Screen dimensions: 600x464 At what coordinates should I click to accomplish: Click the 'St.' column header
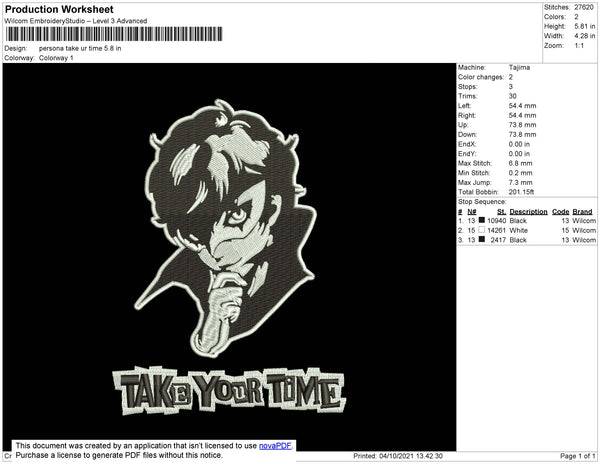point(502,212)
